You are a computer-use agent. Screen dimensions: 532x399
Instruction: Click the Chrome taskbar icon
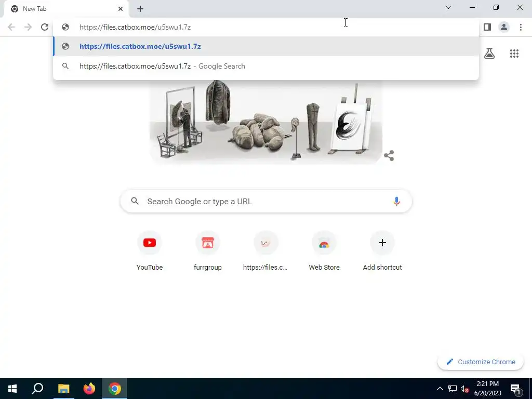(115, 389)
